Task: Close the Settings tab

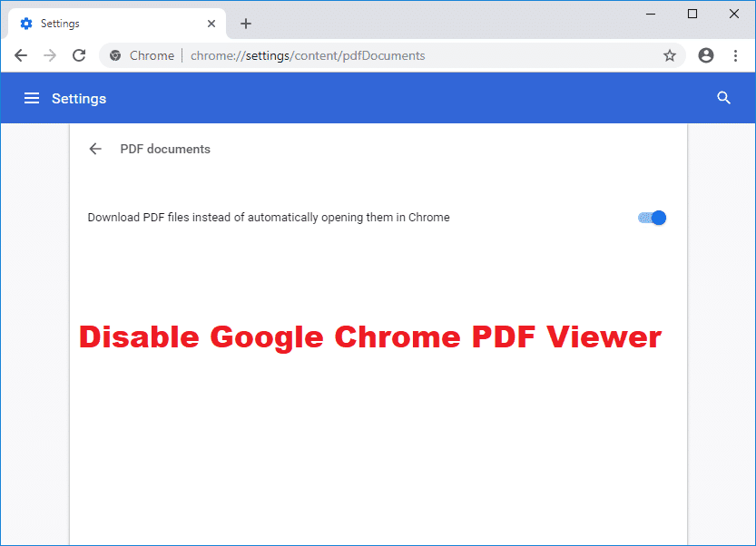Action: pos(211,23)
